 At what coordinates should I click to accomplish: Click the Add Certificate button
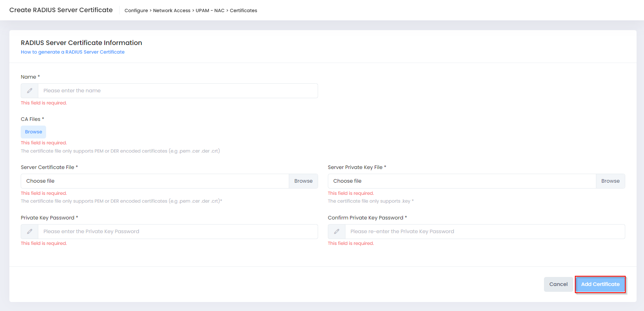pyautogui.click(x=600, y=284)
